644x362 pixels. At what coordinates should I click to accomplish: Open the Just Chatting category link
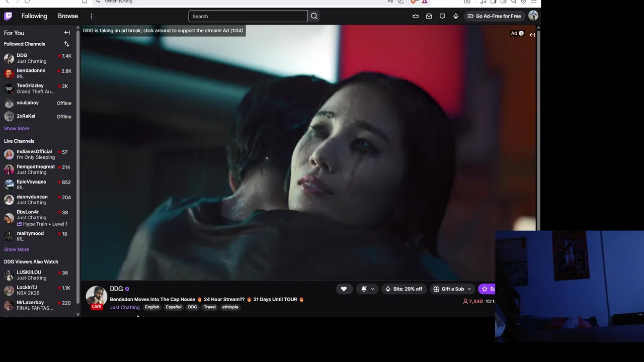[x=125, y=307]
